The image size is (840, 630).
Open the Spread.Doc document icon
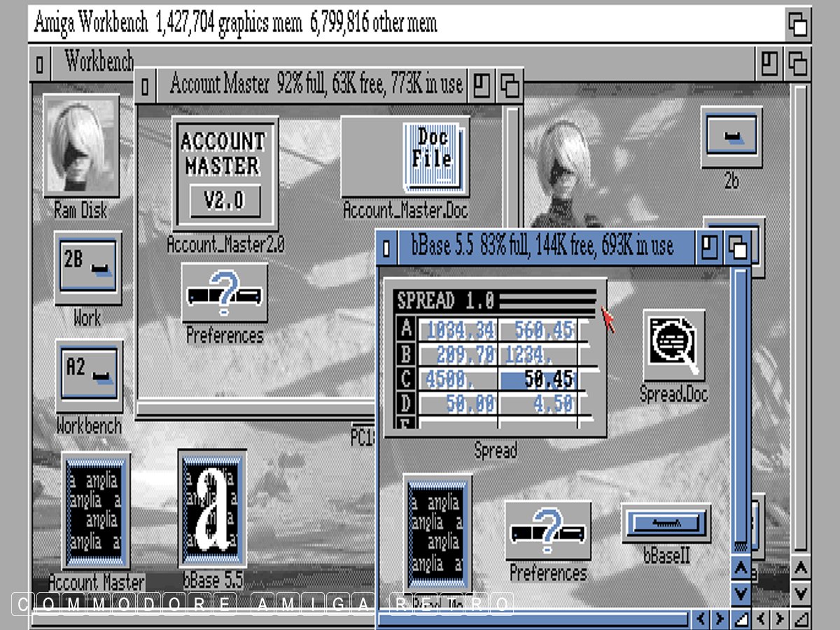click(x=673, y=346)
